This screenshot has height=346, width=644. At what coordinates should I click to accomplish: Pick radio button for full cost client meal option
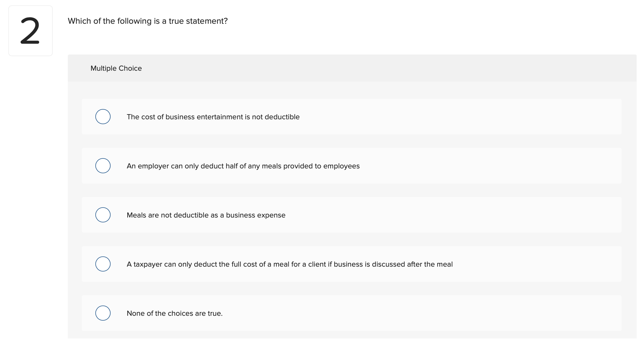[x=103, y=264]
